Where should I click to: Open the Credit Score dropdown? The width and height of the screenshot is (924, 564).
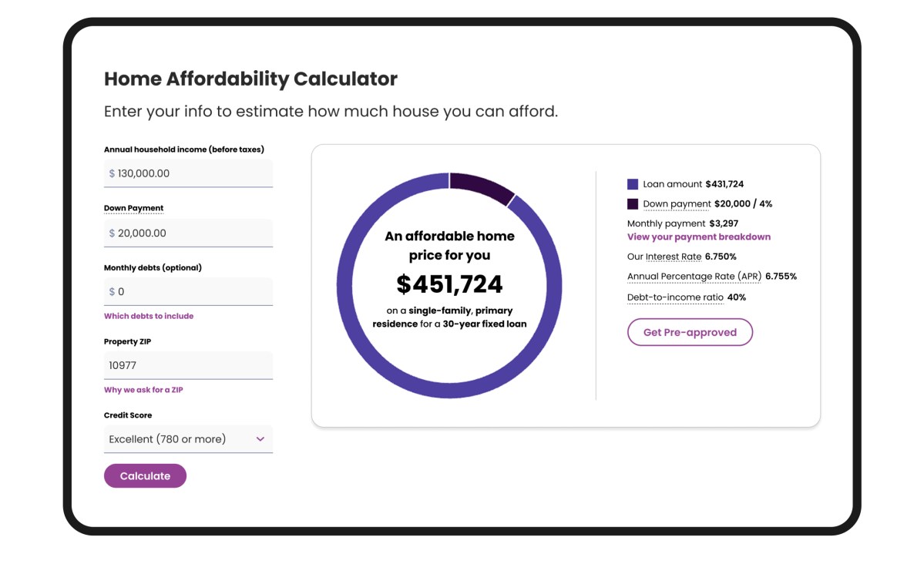188,438
